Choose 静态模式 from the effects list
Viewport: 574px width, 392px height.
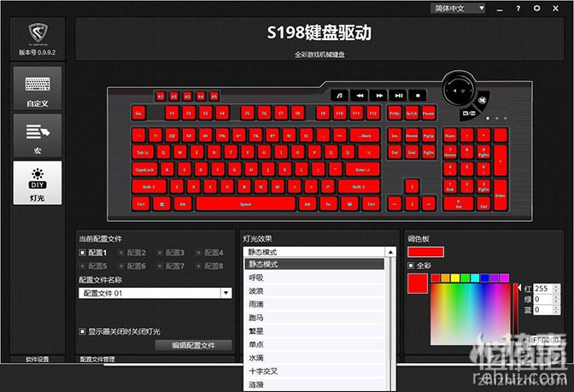point(314,264)
